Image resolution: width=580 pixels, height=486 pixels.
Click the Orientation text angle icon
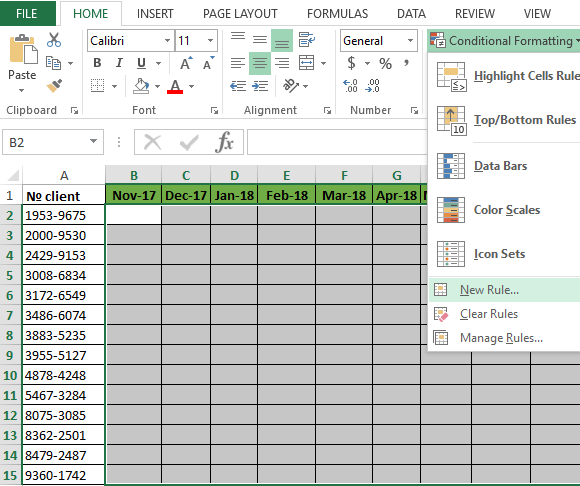(x=291, y=85)
